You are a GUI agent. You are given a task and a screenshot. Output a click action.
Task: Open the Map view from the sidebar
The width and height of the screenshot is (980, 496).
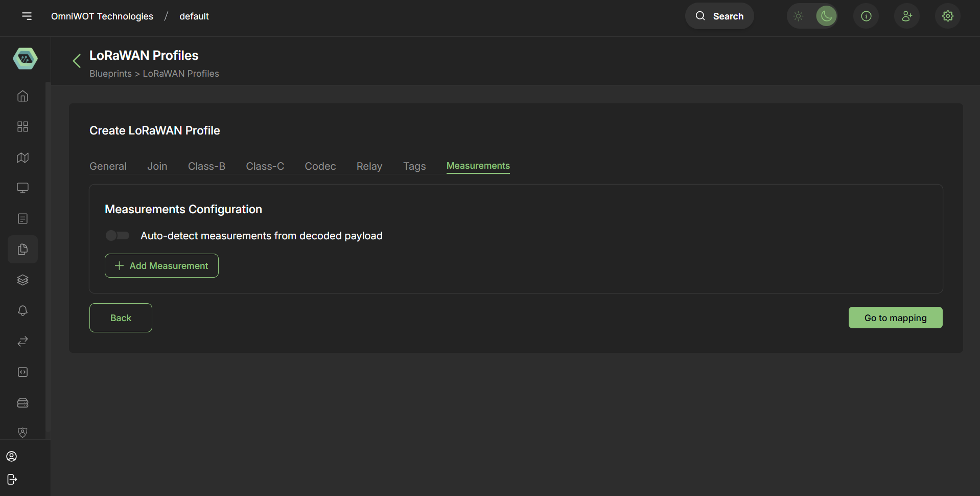22,157
